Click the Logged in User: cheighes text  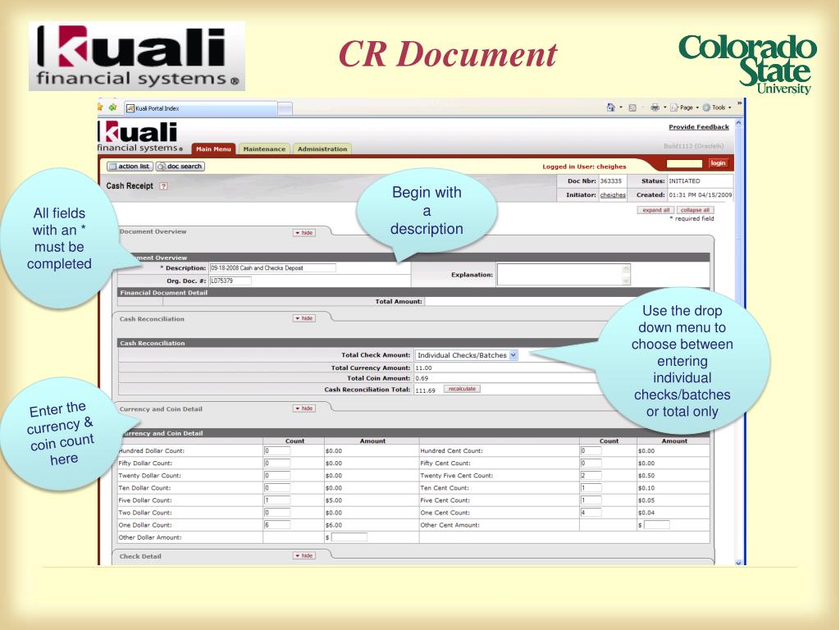tap(584, 167)
